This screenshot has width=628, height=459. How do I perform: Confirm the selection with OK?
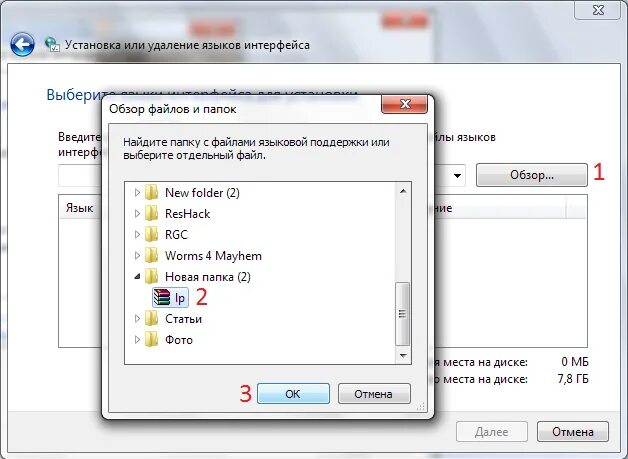pyautogui.click(x=293, y=394)
